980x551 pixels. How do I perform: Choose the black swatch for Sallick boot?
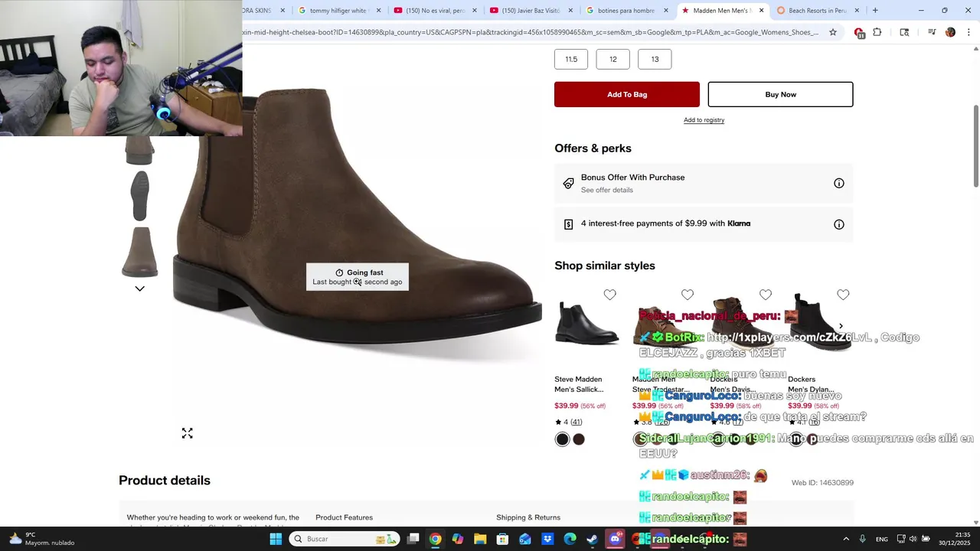[563, 439]
